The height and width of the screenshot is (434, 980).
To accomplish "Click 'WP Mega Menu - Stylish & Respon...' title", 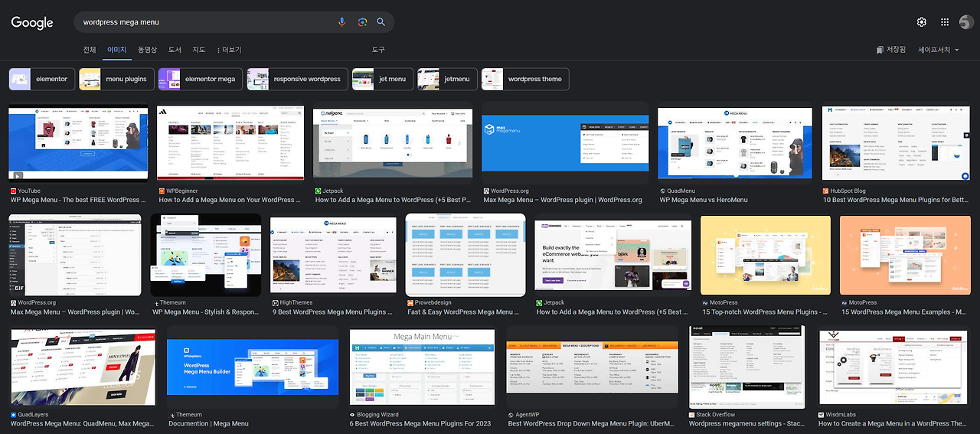I will click(x=205, y=312).
